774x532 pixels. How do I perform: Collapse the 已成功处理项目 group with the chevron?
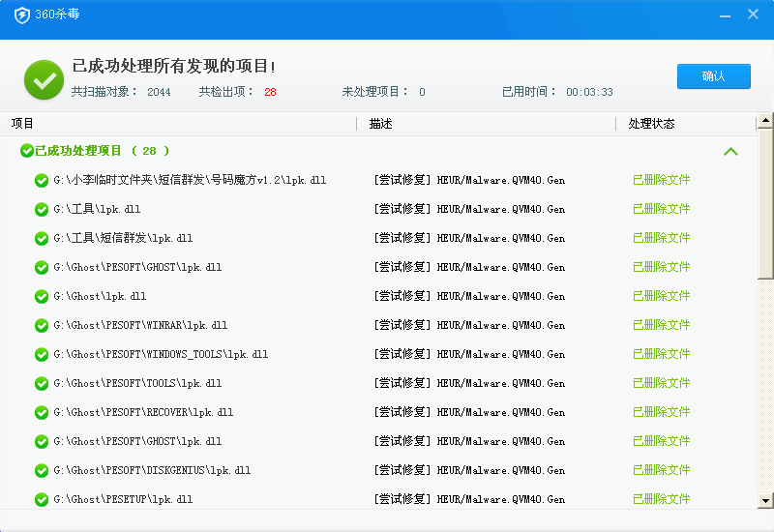[x=731, y=152]
